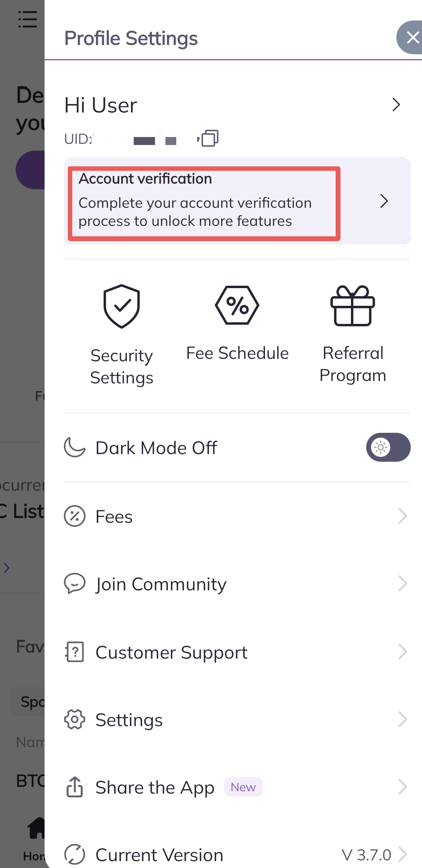Tap the Customer Support question icon
The image size is (422, 868).
click(75, 651)
